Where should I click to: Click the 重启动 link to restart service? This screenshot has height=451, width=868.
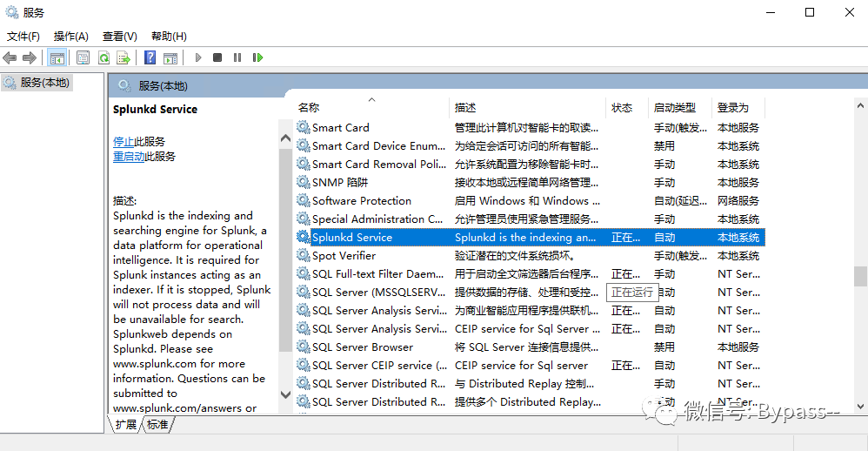[x=129, y=157]
